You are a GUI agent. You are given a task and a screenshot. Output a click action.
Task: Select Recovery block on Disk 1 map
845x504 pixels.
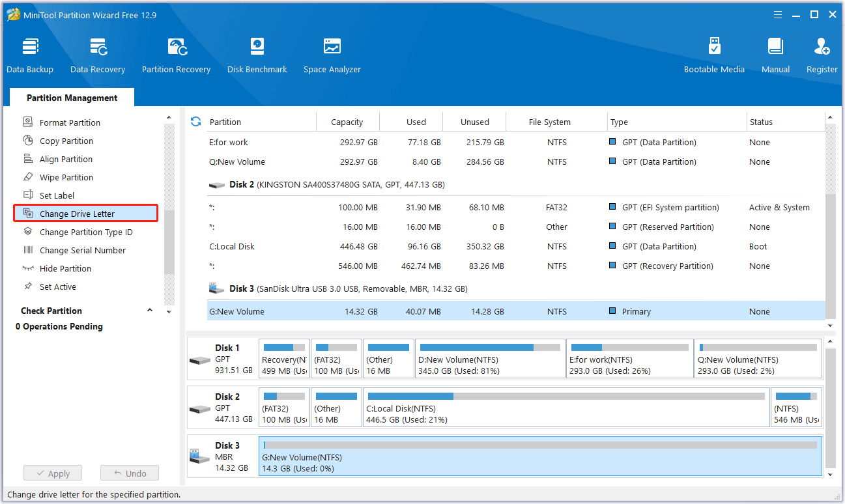tap(284, 358)
